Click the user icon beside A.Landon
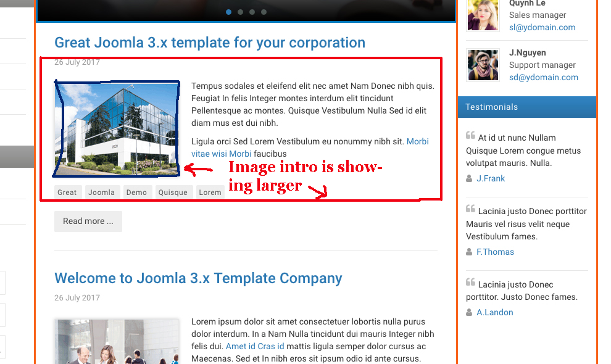 coord(469,312)
